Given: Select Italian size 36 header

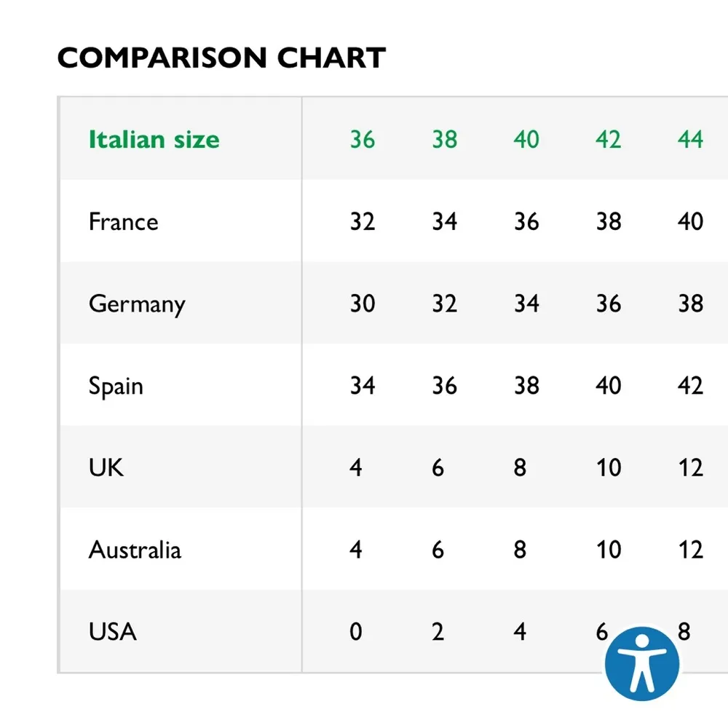Looking at the screenshot, I should tap(363, 139).
